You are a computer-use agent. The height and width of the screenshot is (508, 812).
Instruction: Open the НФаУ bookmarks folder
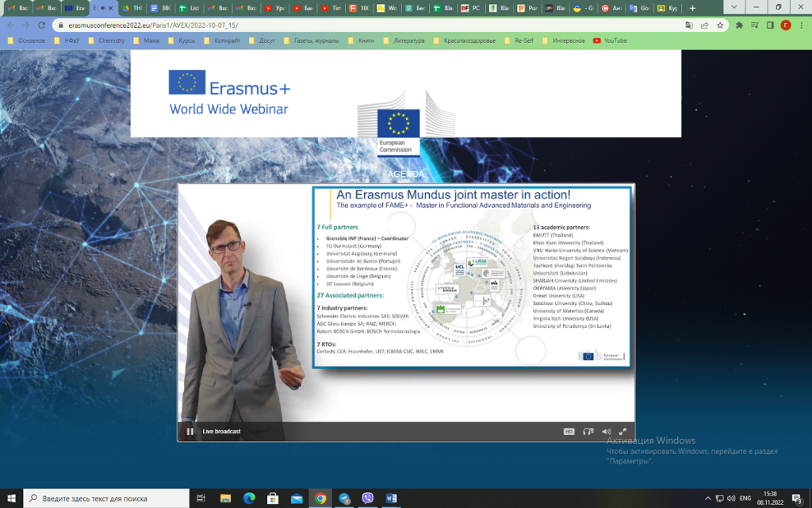pyautogui.click(x=67, y=40)
